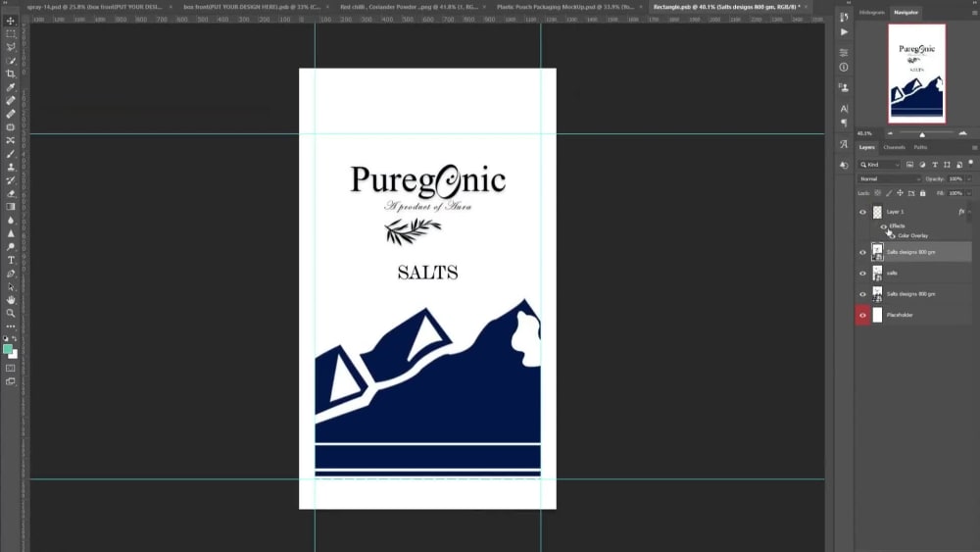This screenshot has width=980, height=552.
Task: Click the Navigator zoom slider handle
Action: pos(922,134)
